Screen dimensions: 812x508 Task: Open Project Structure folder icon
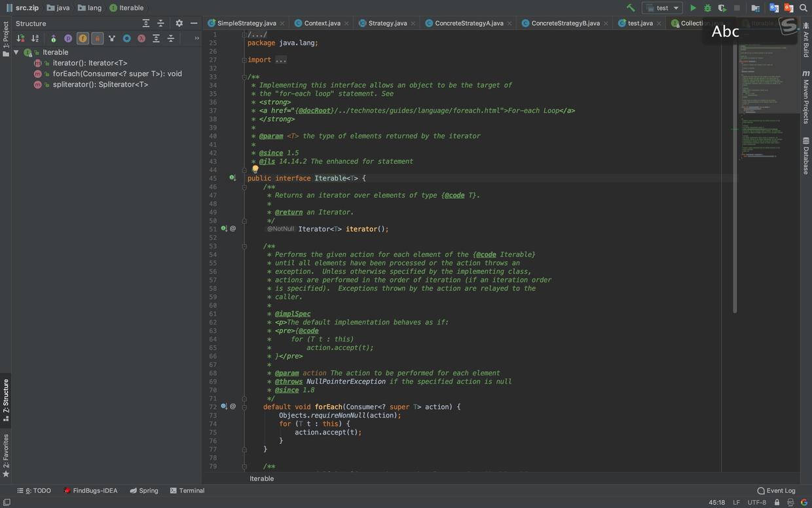click(755, 8)
